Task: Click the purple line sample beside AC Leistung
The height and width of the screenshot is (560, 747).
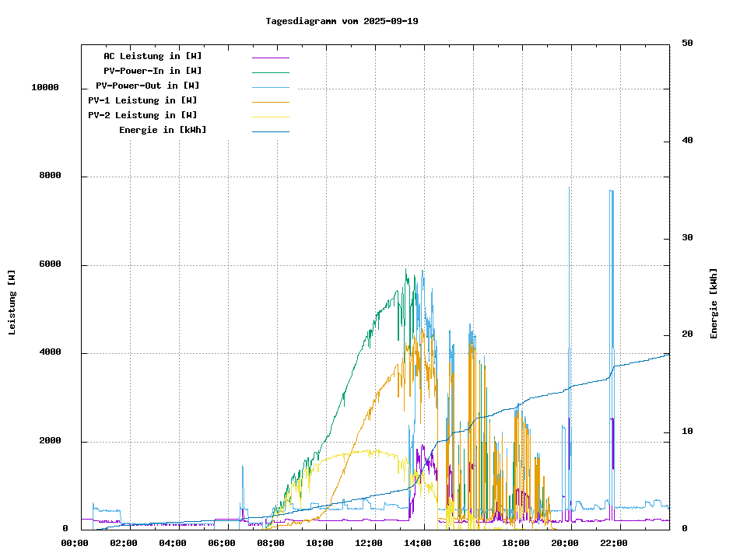Action: coord(270,57)
